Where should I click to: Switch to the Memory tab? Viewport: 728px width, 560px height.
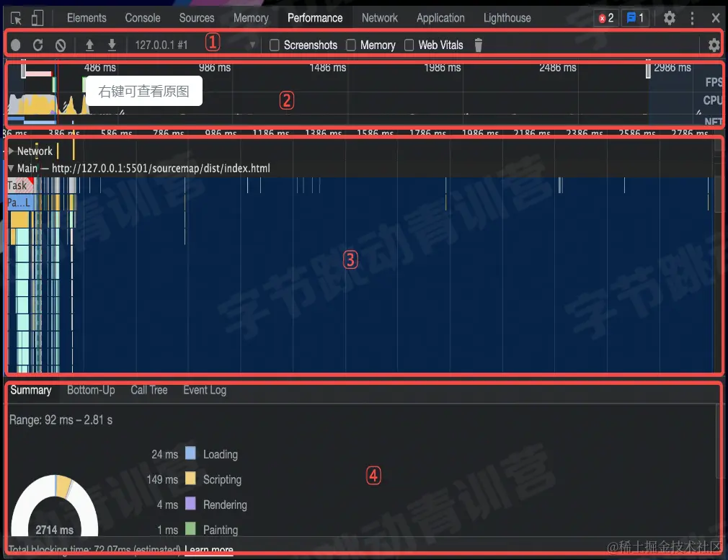251,18
